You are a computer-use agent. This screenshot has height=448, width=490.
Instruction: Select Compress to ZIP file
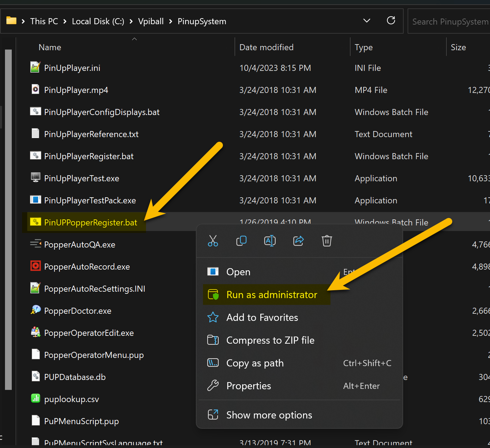click(x=270, y=340)
